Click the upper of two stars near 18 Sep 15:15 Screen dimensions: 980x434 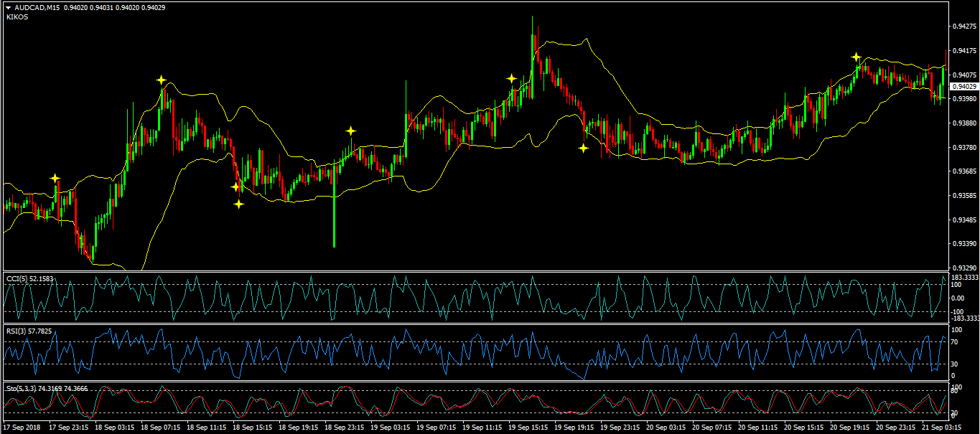235,187
